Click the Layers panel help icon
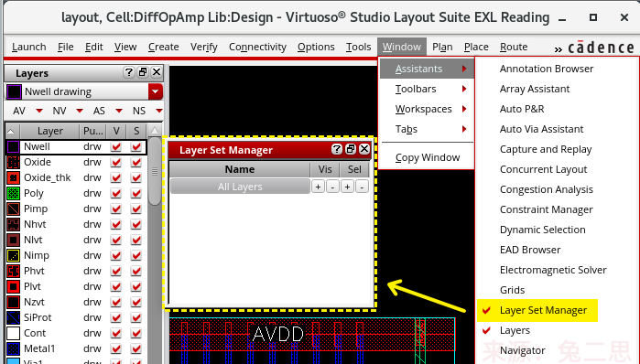Viewport: 640px width, 364px height. (129, 72)
